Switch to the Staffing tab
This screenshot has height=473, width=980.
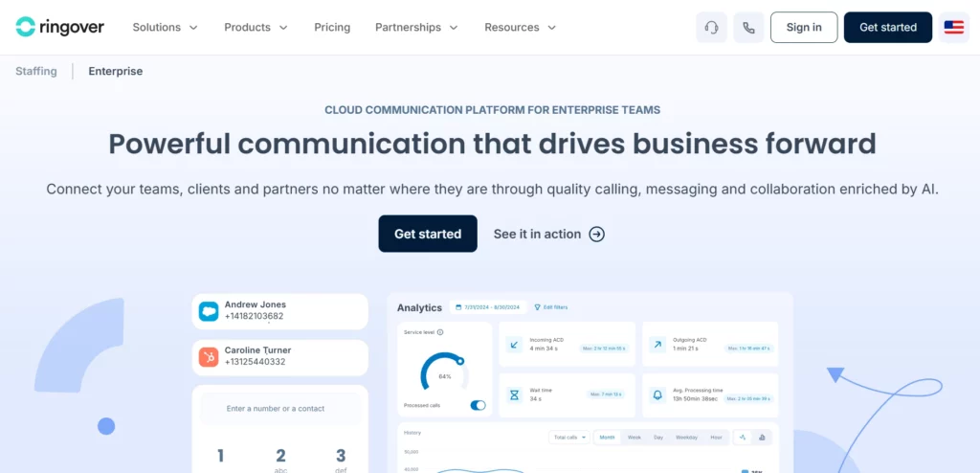click(x=36, y=71)
